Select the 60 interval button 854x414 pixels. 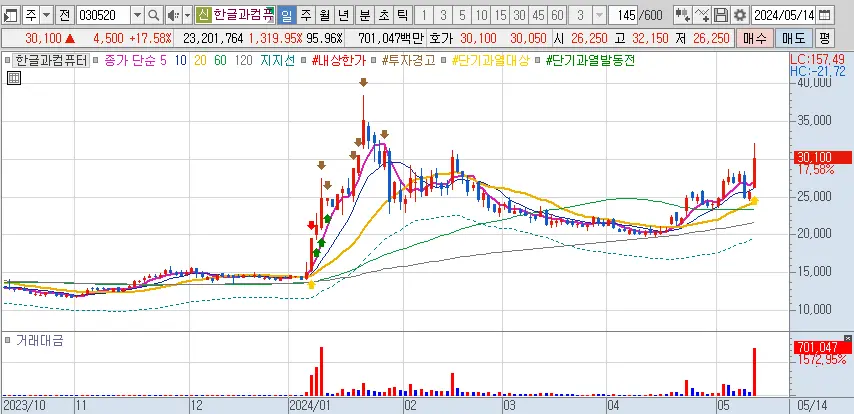557,15
